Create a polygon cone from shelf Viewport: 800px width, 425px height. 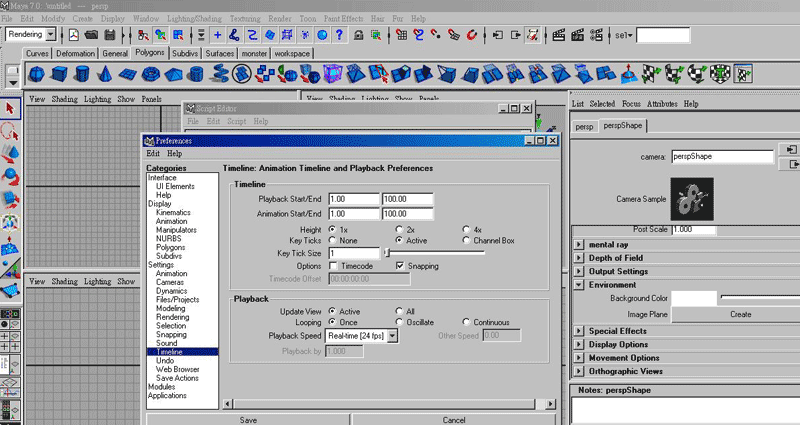click(105, 74)
